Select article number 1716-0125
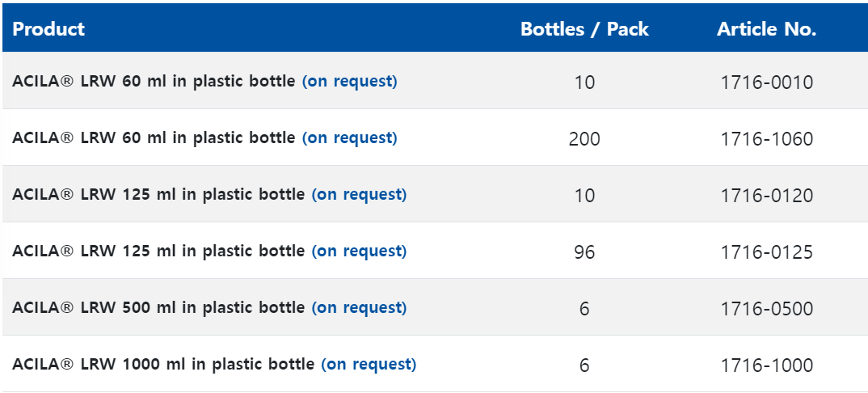The height and width of the screenshot is (393, 868). [767, 252]
